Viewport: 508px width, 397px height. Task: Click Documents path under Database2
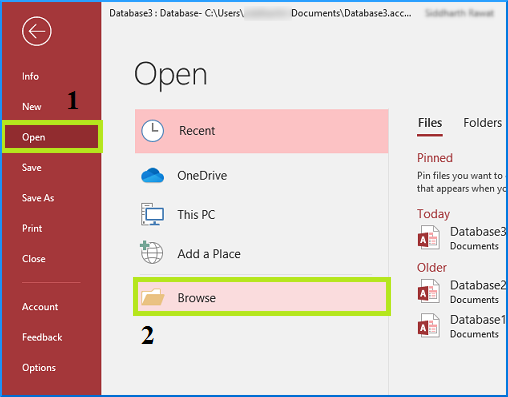(x=474, y=300)
